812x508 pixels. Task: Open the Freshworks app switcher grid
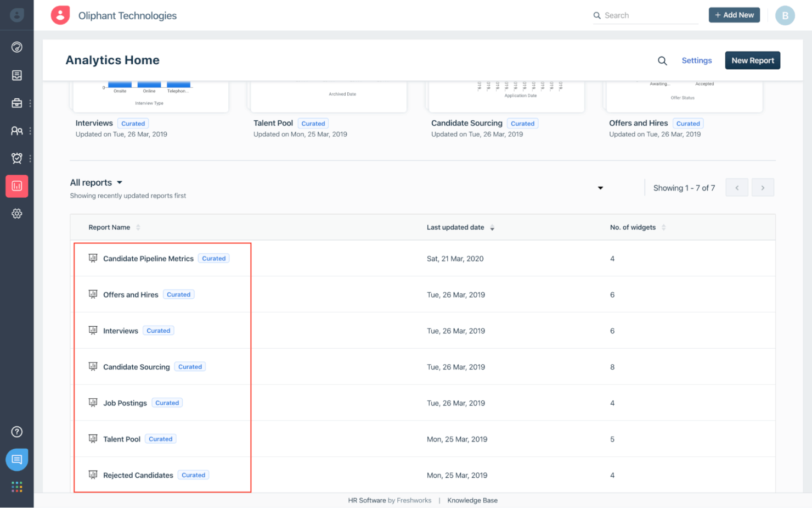17,487
